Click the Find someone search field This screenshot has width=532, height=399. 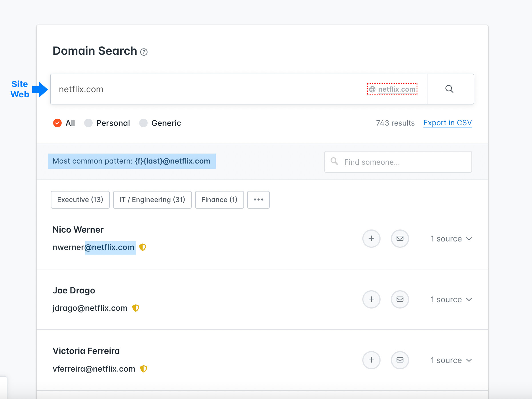pos(398,162)
